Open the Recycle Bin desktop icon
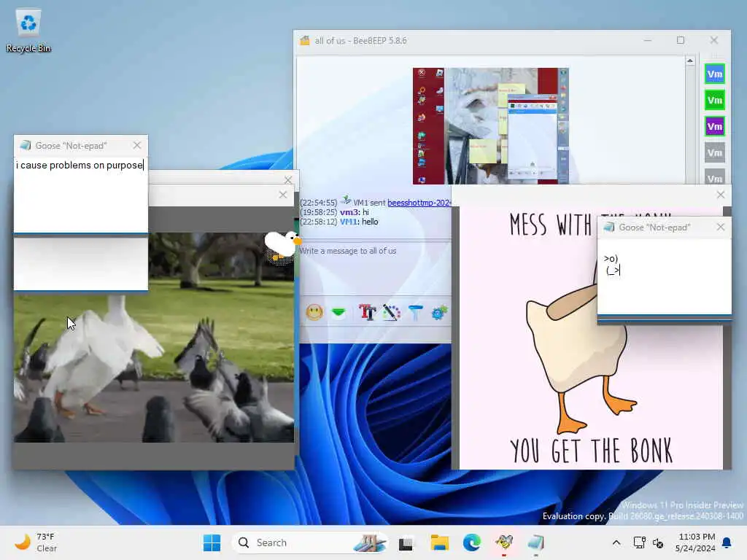The width and height of the screenshot is (747, 560). pos(28,31)
